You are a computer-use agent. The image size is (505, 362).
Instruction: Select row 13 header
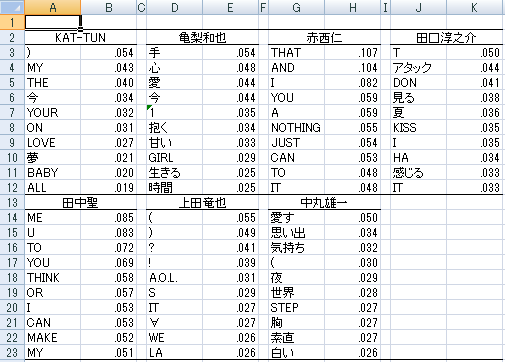tap(12, 202)
